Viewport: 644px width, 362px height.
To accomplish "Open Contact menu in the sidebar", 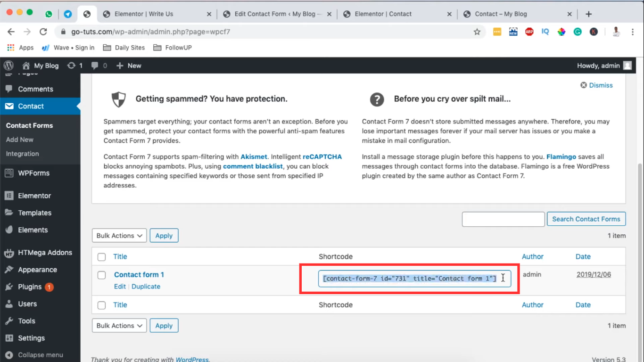I will [x=40, y=106].
